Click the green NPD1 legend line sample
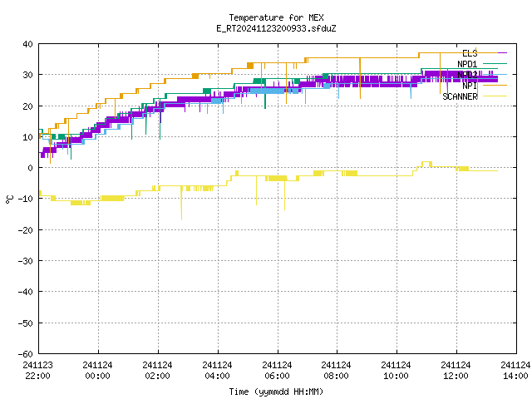Image resolution: width=532 pixels, height=399 pixels. pos(495,63)
